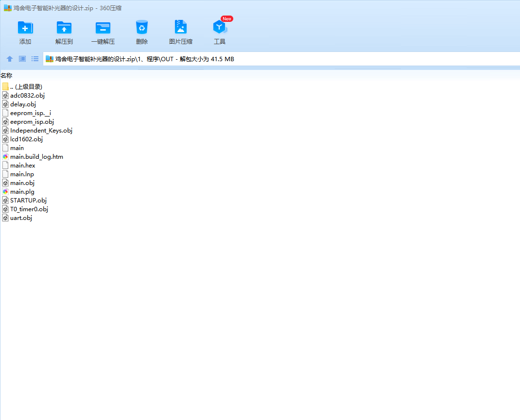The width and height of the screenshot is (520, 420).
Task: Switch to the list view icon
Action: (x=35, y=59)
